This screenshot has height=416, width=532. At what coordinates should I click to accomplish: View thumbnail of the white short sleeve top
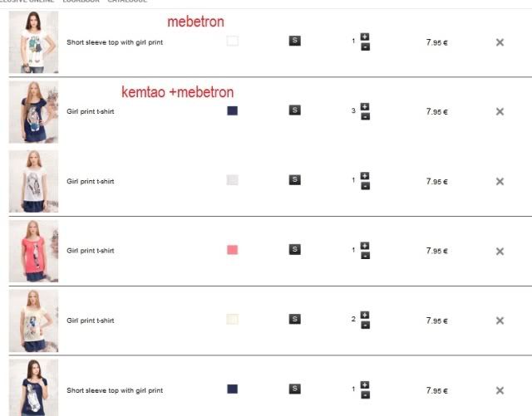click(33, 42)
